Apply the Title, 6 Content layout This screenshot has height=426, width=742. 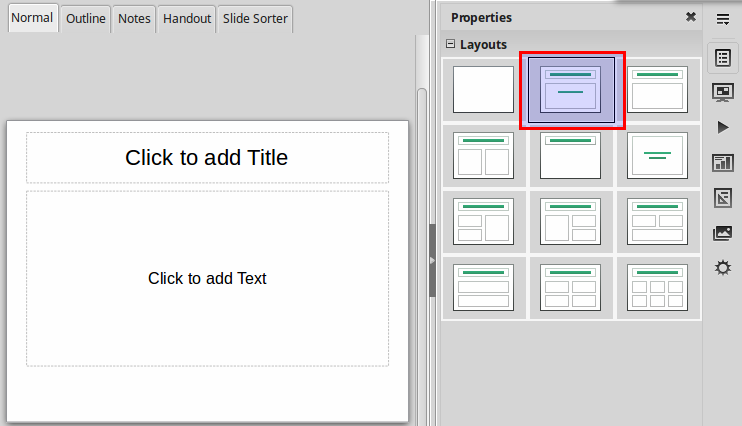[x=657, y=287]
